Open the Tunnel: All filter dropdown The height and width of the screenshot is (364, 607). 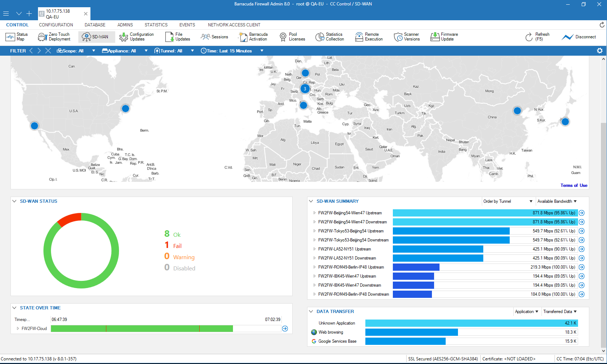pyautogui.click(x=174, y=51)
